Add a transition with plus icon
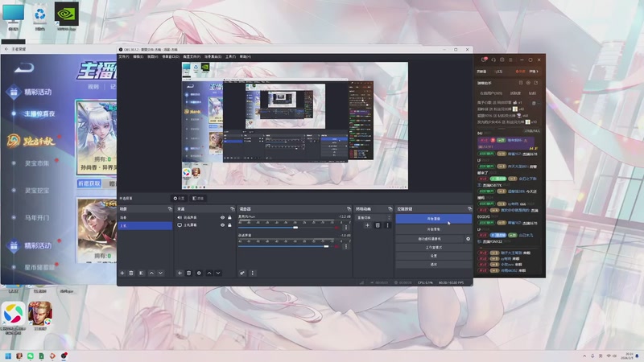 (368, 225)
